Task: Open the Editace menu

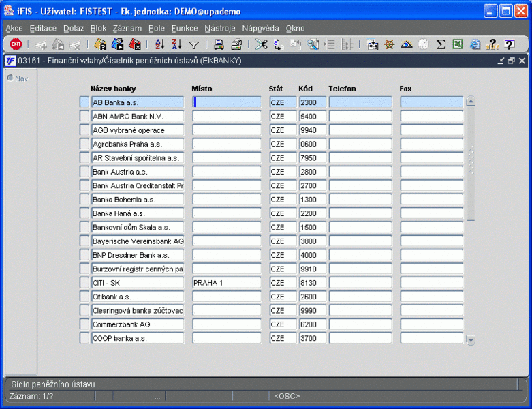Action: pos(43,29)
